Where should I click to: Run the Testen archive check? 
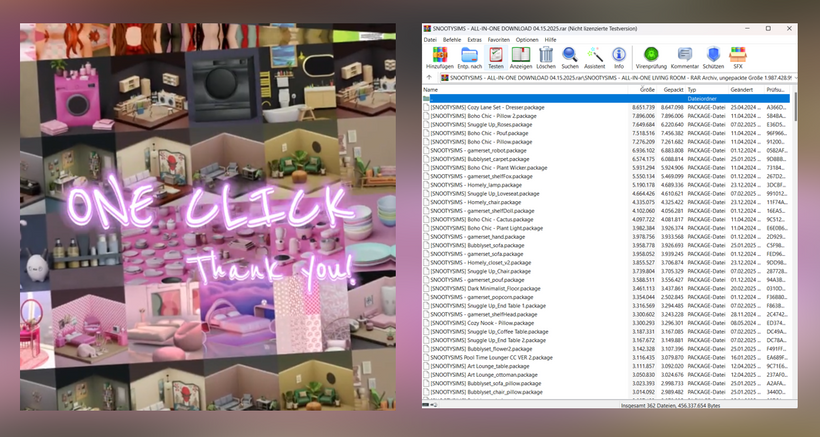point(494,55)
